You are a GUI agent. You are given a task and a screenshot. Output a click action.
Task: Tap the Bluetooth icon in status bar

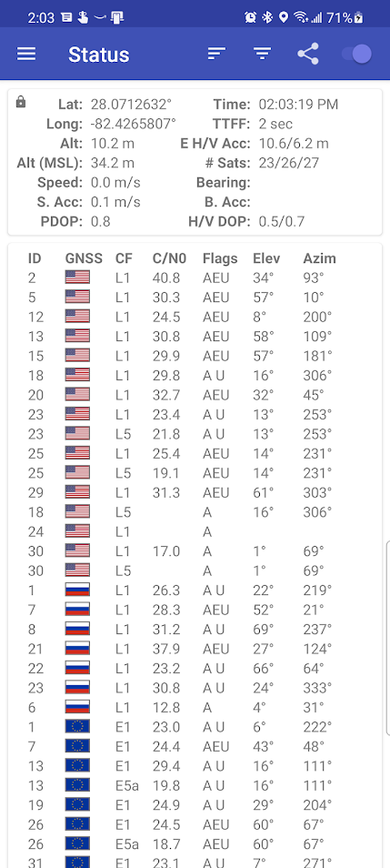click(x=268, y=17)
